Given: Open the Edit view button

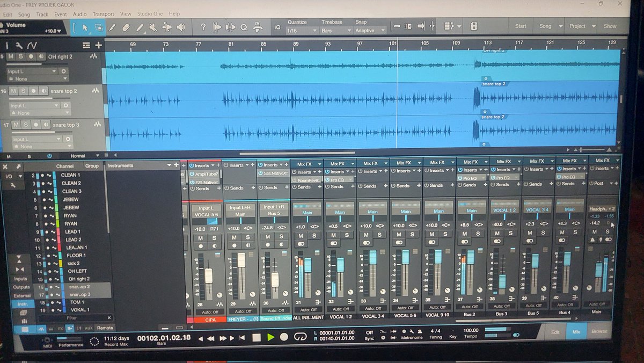Looking at the screenshot, I should click(x=555, y=332).
